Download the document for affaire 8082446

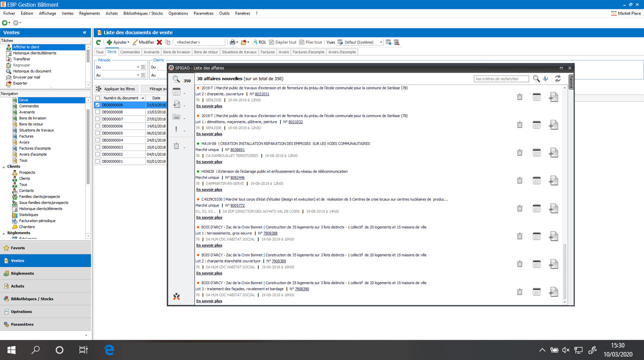coord(553,180)
